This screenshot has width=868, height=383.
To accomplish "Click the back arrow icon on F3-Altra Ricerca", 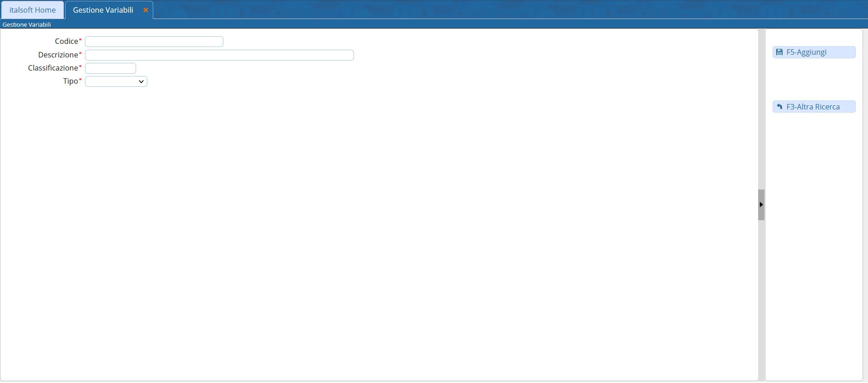I will [779, 107].
